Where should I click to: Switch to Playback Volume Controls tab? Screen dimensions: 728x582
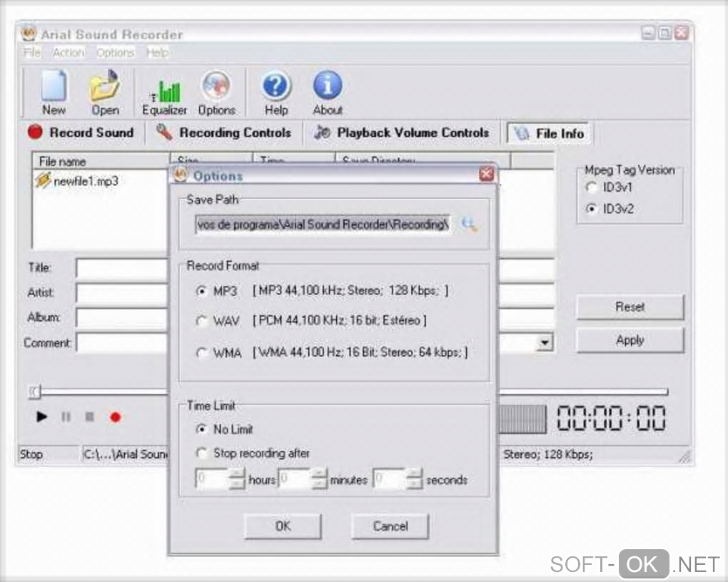(x=402, y=133)
